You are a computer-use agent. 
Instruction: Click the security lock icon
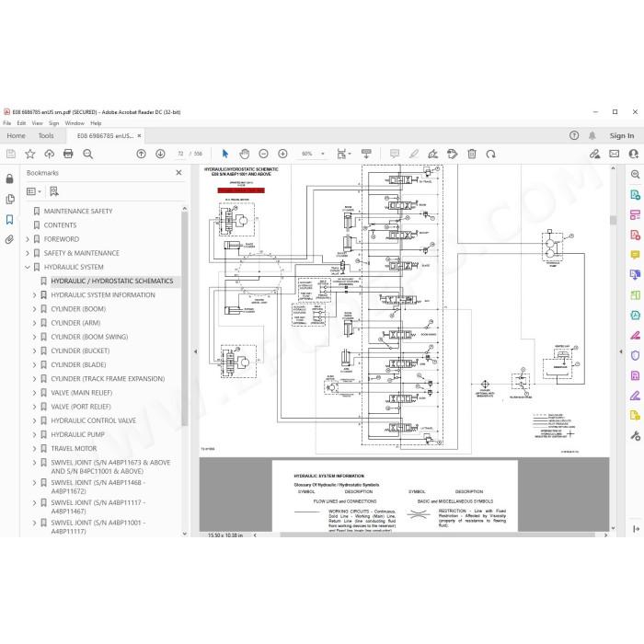click(10, 178)
